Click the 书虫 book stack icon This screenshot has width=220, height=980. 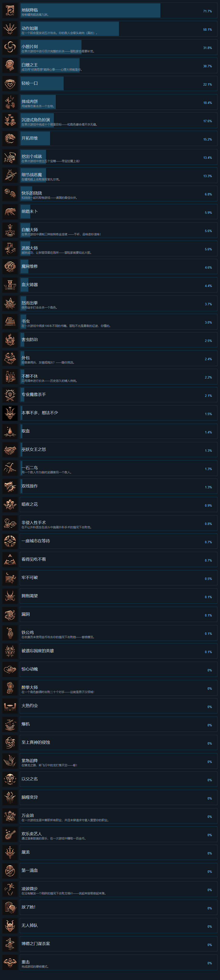pos(10,321)
